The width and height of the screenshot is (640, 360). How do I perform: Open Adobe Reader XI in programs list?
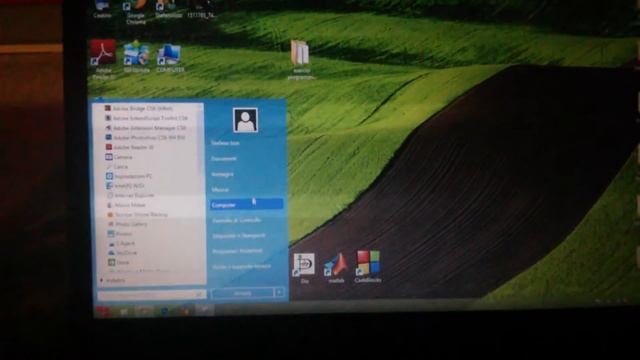pyautogui.click(x=130, y=147)
